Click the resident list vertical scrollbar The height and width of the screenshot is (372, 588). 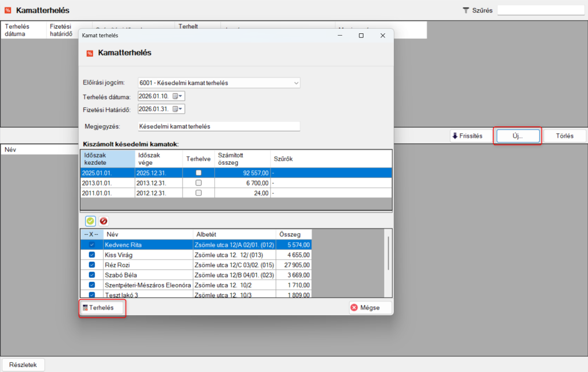(x=389, y=253)
